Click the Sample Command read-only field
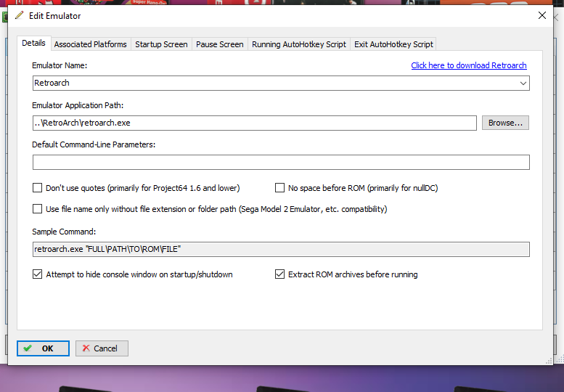 coord(281,249)
